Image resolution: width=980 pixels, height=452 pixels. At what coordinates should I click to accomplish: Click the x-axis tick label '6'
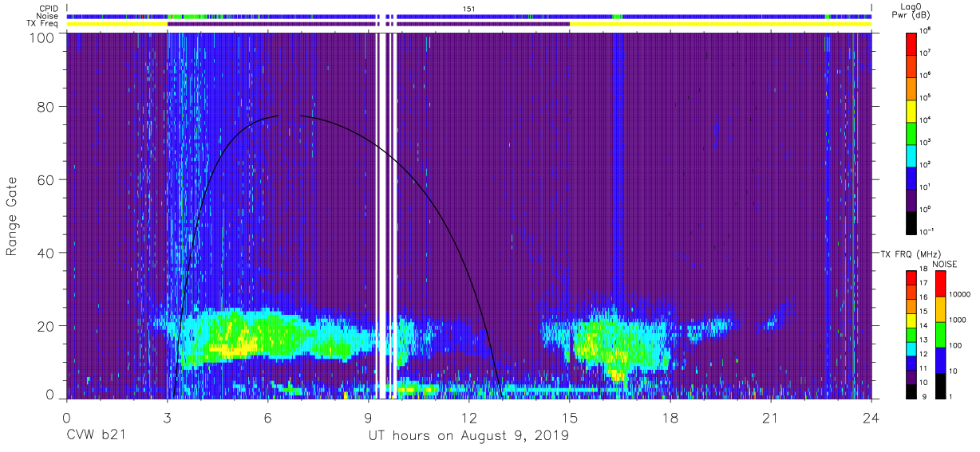(x=267, y=418)
